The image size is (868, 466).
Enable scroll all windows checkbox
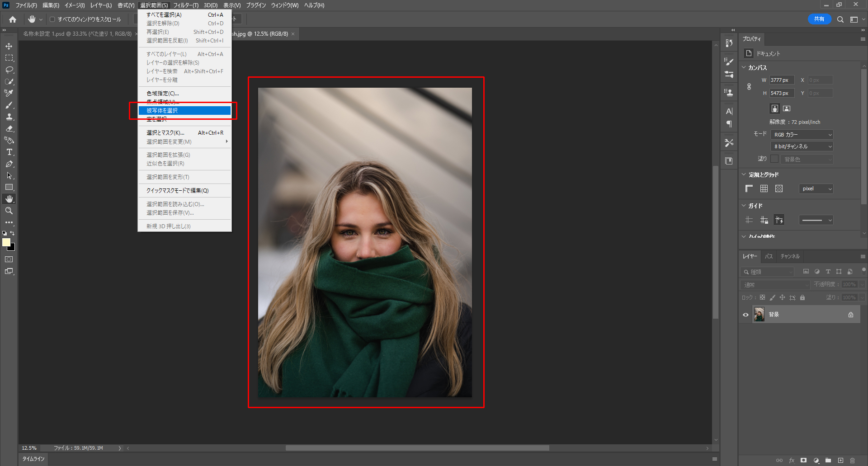pos(52,19)
